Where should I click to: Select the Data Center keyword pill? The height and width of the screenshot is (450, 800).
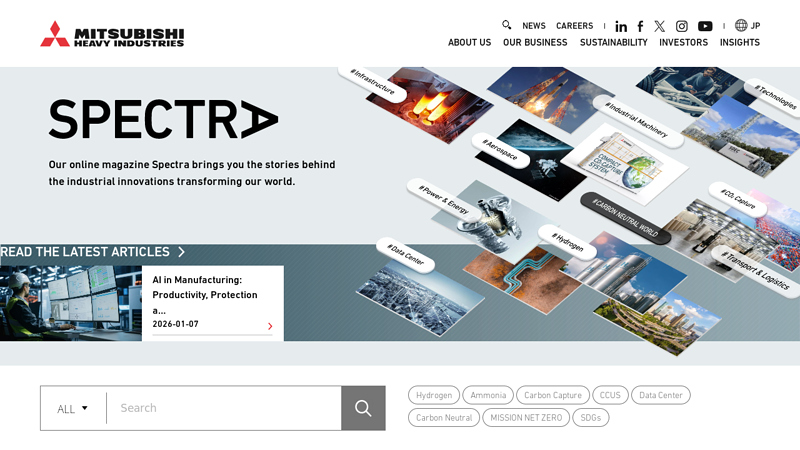(661, 395)
